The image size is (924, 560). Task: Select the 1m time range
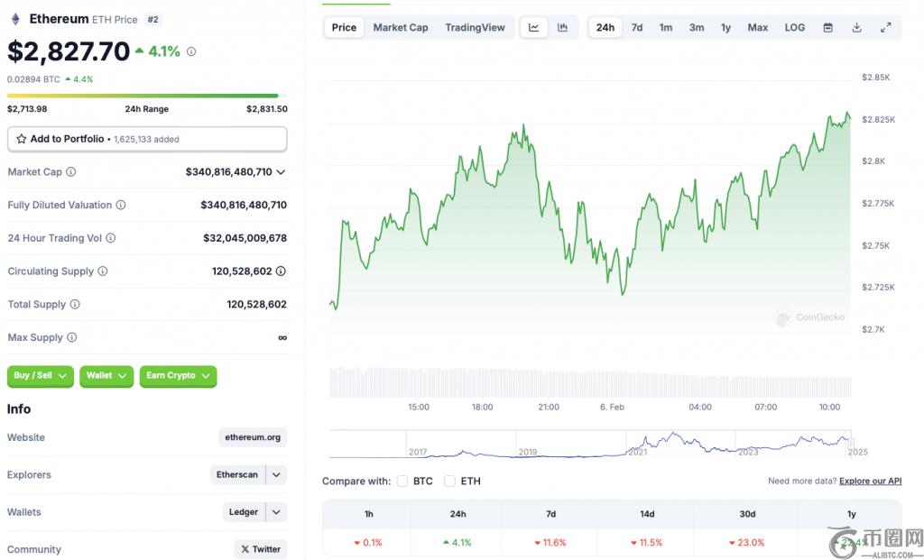coord(666,28)
